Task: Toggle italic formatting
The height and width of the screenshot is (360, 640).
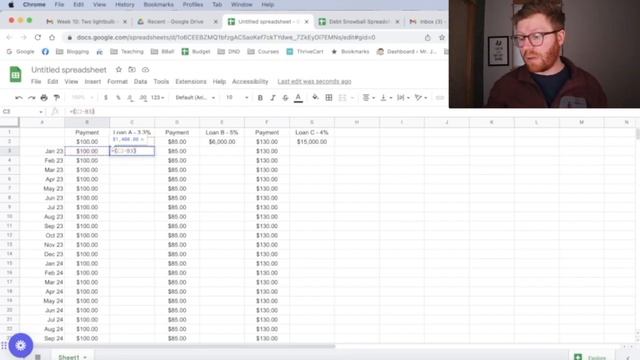Action: point(273,98)
